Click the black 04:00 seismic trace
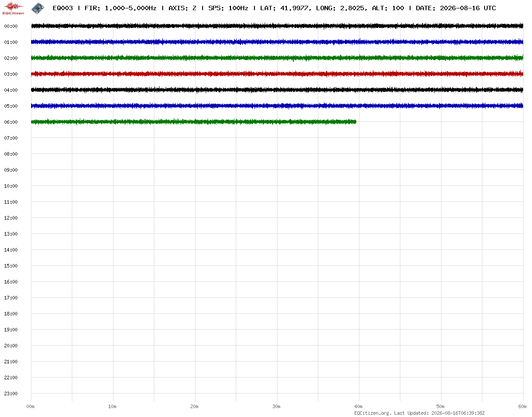532x417 pixels. 277,90
